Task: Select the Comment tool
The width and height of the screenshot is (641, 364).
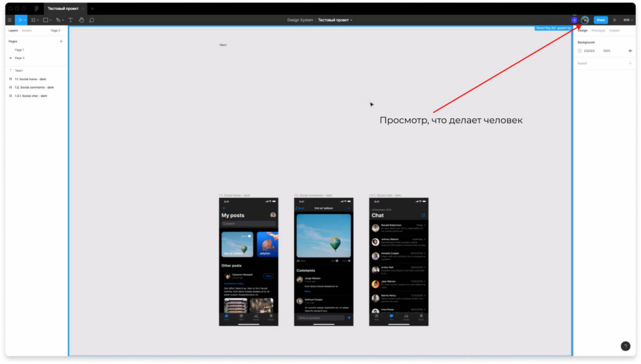Action: (x=91, y=20)
